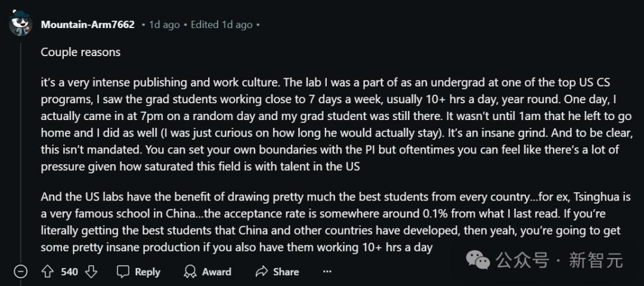Click the 'Reply' text label
The image size is (644, 286).
(x=147, y=272)
